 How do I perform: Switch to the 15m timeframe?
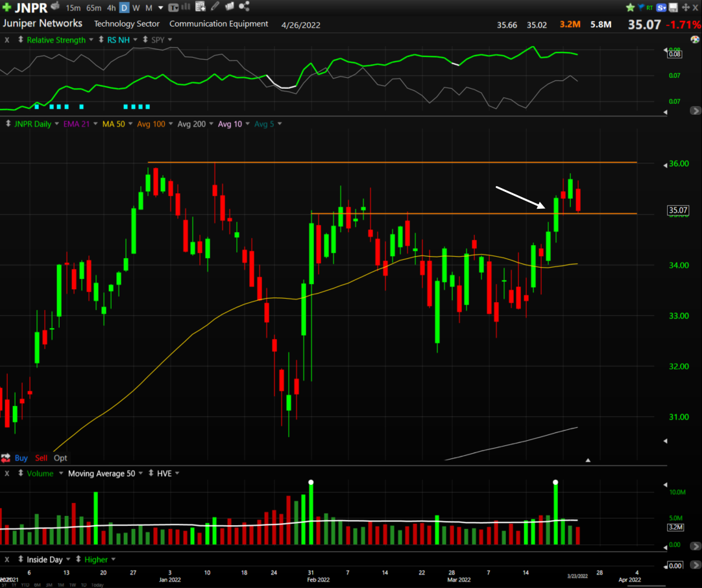pos(73,8)
